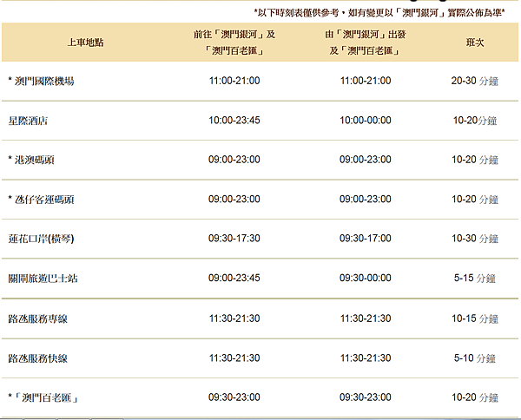Select 路氹服務專線 frequency 10-15 分鐘
The height and width of the screenshot is (420, 521).
tap(475, 318)
